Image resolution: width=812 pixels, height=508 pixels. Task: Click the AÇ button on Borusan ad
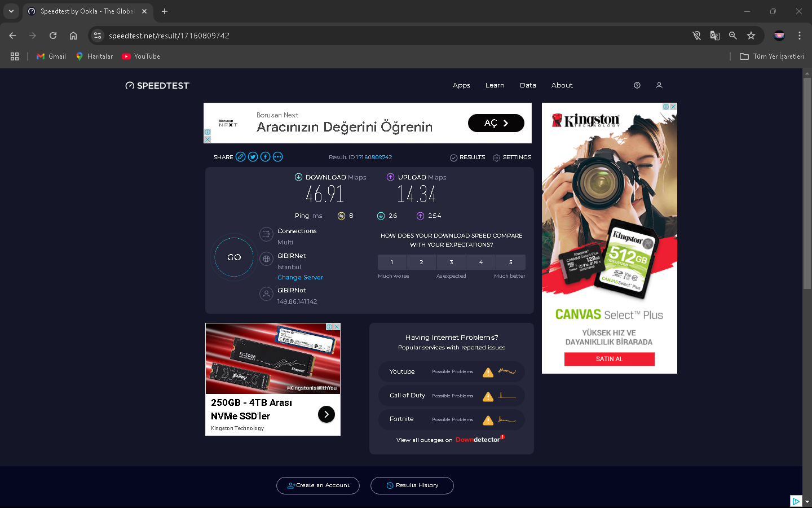click(x=496, y=123)
